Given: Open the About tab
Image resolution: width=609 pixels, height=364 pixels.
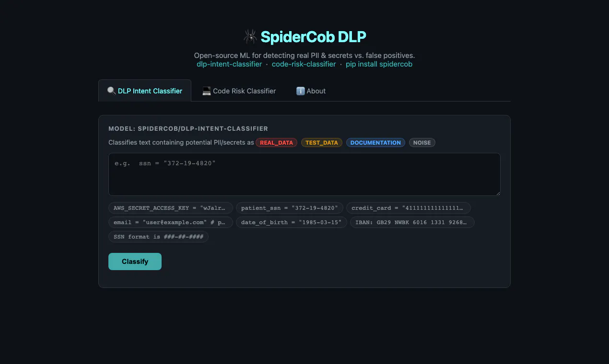Looking at the screenshot, I should point(311,91).
